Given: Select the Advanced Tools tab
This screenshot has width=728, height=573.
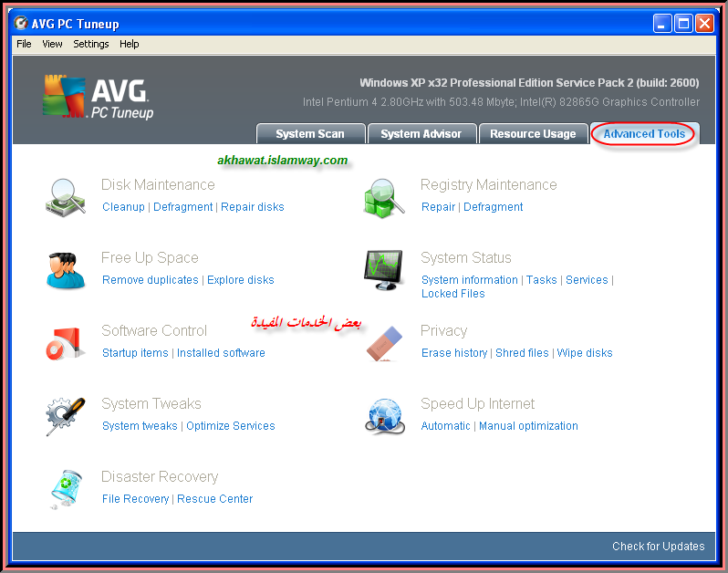Looking at the screenshot, I should point(644,134).
